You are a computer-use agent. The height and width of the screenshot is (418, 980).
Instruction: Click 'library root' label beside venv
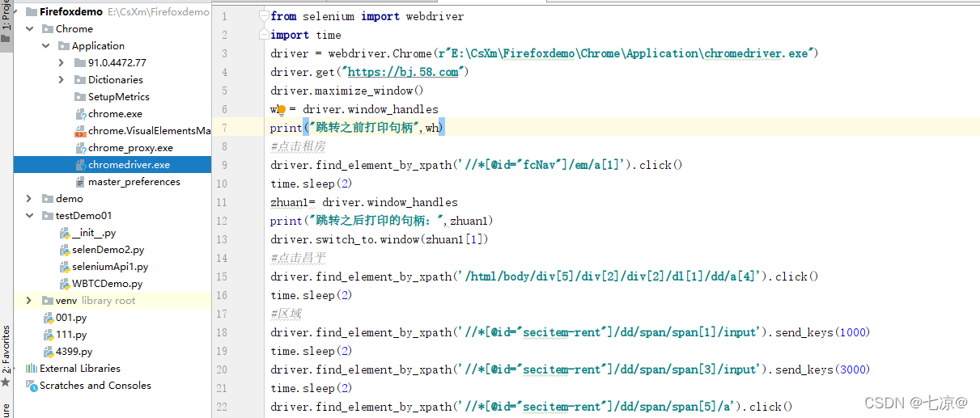(x=108, y=301)
